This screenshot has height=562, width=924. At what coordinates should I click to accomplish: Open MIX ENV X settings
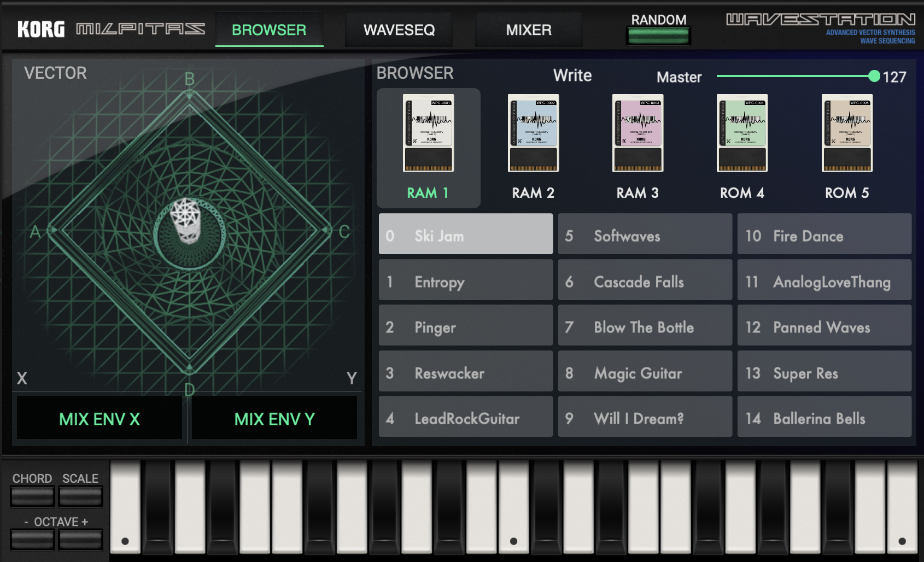tap(100, 419)
